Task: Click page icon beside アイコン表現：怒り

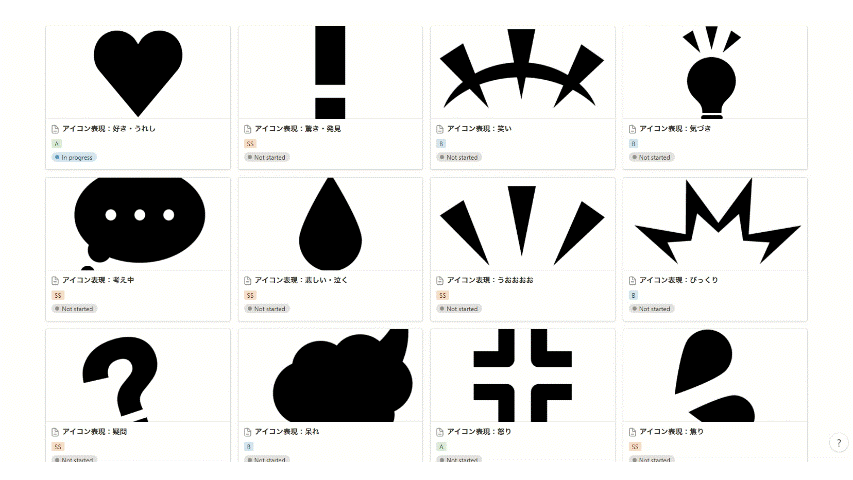Action: pos(440,432)
